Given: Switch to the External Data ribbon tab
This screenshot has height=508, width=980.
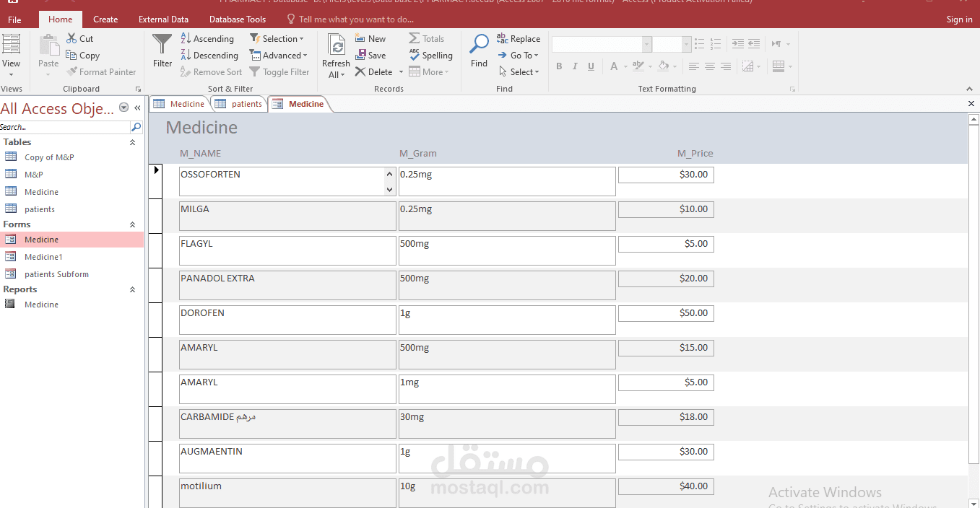Looking at the screenshot, I should [x=163, y=19].
